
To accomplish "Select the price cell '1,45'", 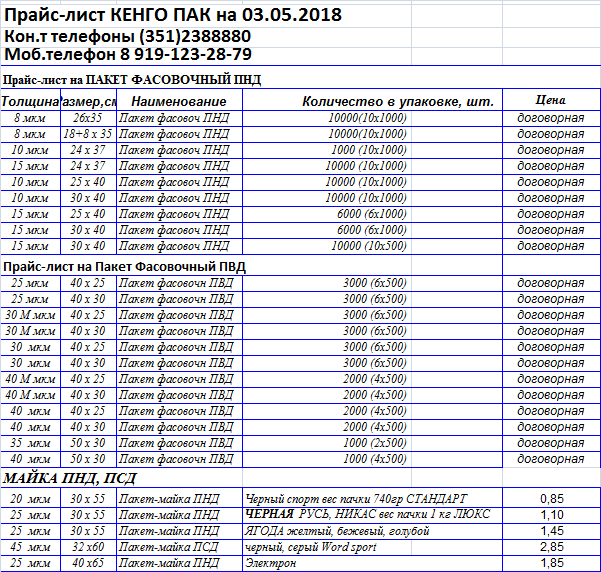I will point(552,531).
